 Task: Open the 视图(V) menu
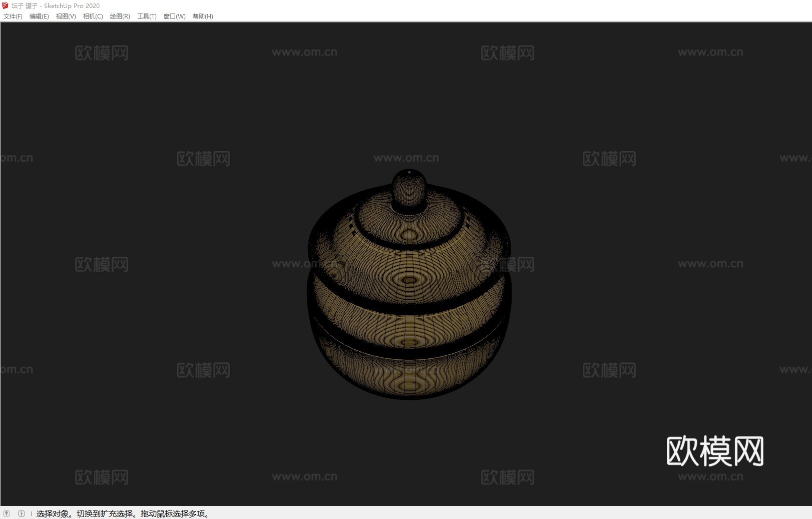(66, 17)
